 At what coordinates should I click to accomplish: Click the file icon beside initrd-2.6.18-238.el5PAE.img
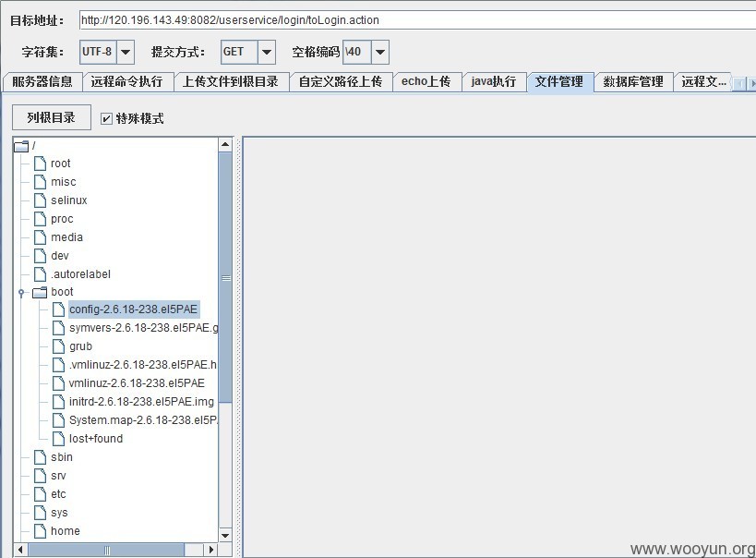58,402
